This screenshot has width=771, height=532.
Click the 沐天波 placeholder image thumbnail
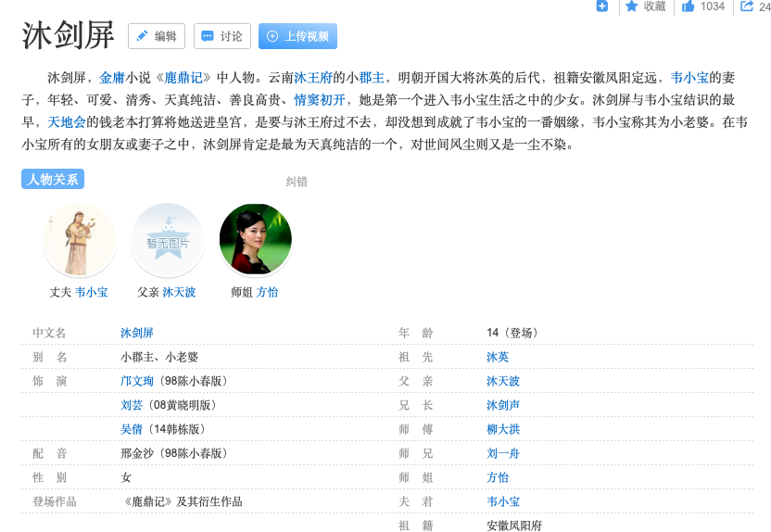pyautogui.click(x=168, y=239)
